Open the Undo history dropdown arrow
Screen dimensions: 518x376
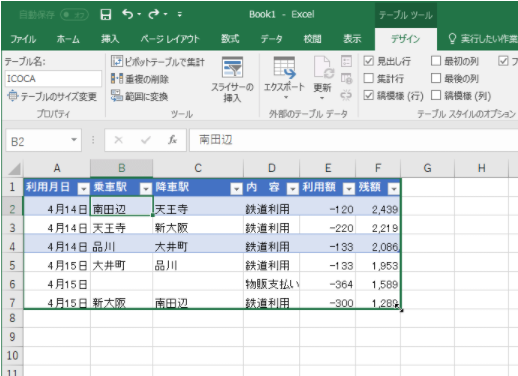coord(139,14)
